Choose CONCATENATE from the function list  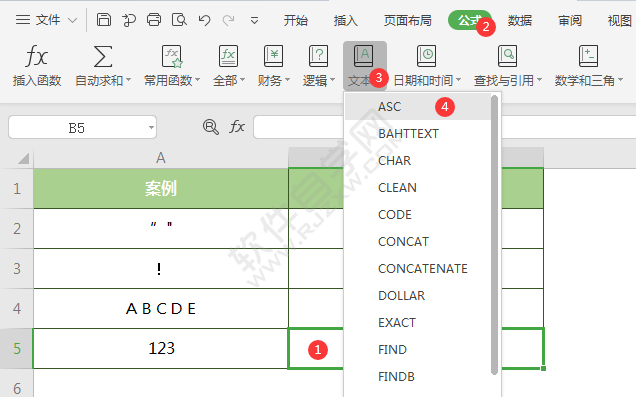pos(418,268)
